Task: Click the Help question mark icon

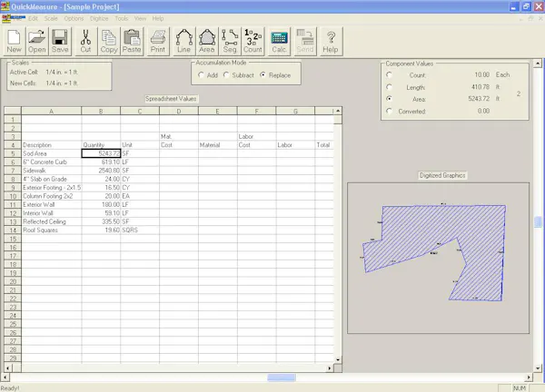Action: (331, 42)
